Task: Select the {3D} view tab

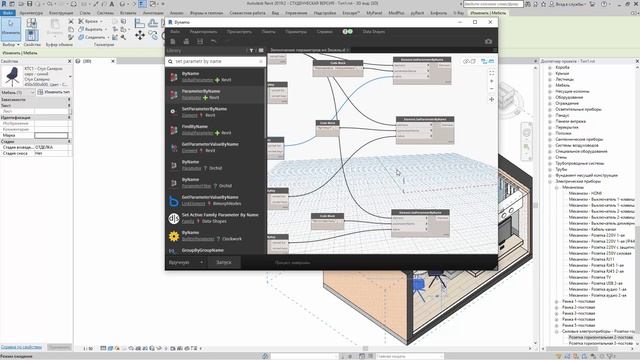Action: (x=87, y=61)
